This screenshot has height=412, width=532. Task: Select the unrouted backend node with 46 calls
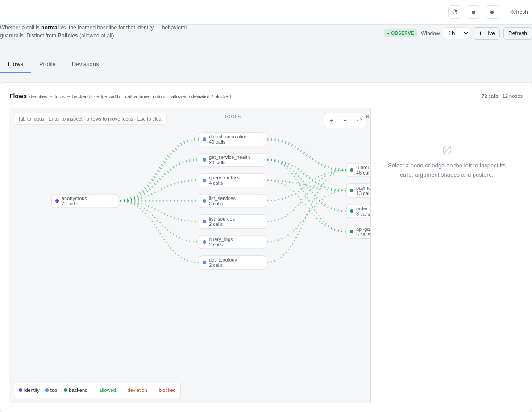[x=358, y=170]
